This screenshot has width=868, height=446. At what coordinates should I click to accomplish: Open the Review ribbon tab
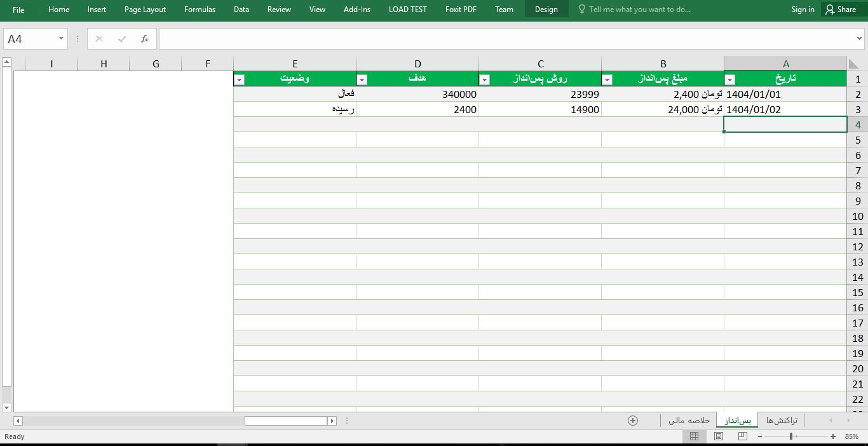pos(279,10)
